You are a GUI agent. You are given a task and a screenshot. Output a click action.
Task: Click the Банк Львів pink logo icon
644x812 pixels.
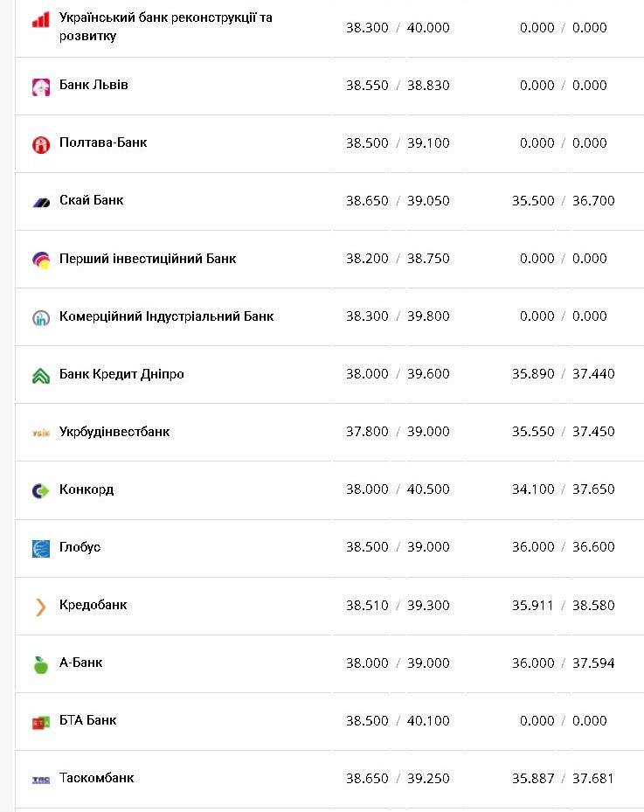point(41,87)
